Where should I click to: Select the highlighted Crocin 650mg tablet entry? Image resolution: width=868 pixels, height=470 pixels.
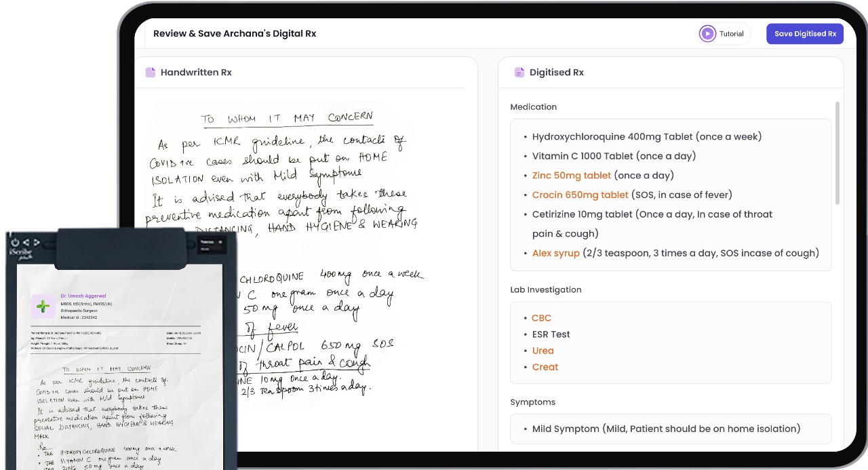(580, 195)
